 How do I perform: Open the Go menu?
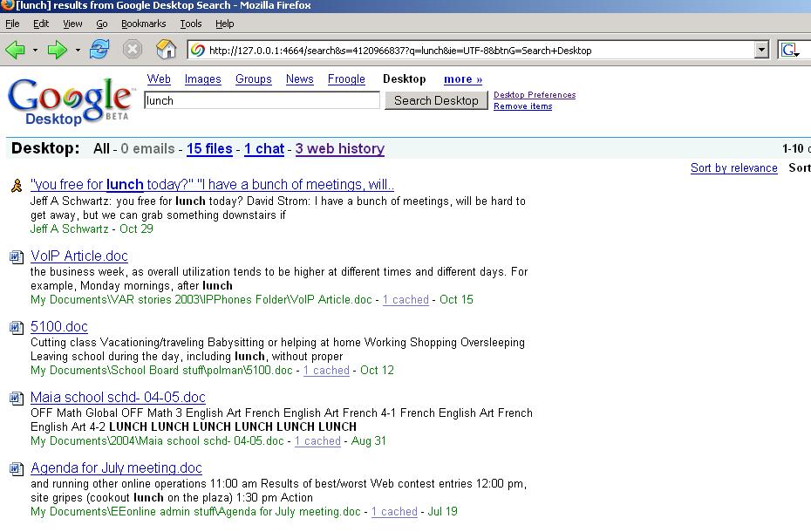tap(102, 24)
